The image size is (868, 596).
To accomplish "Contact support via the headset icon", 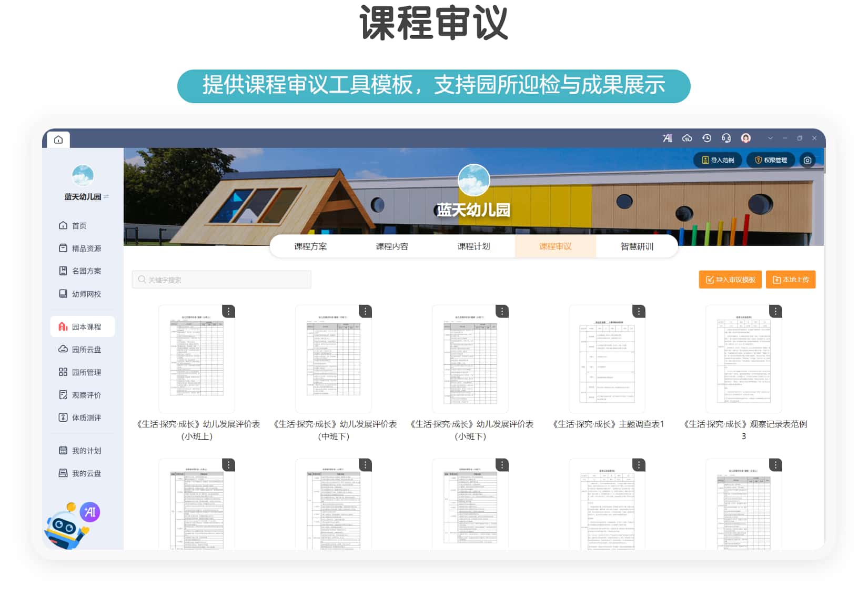I will pyautogui.click(x=726, y=138).
